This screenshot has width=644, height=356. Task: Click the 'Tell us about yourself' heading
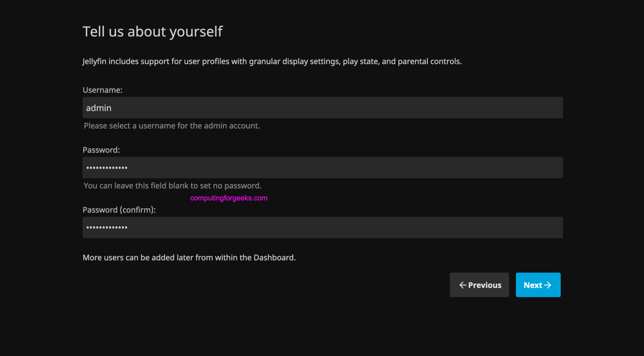(153, 31)
